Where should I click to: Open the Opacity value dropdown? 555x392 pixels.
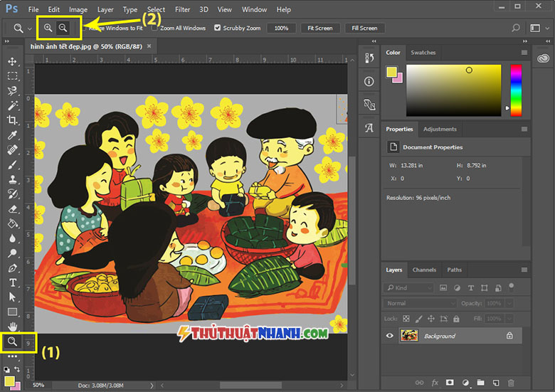coord(509,303)
